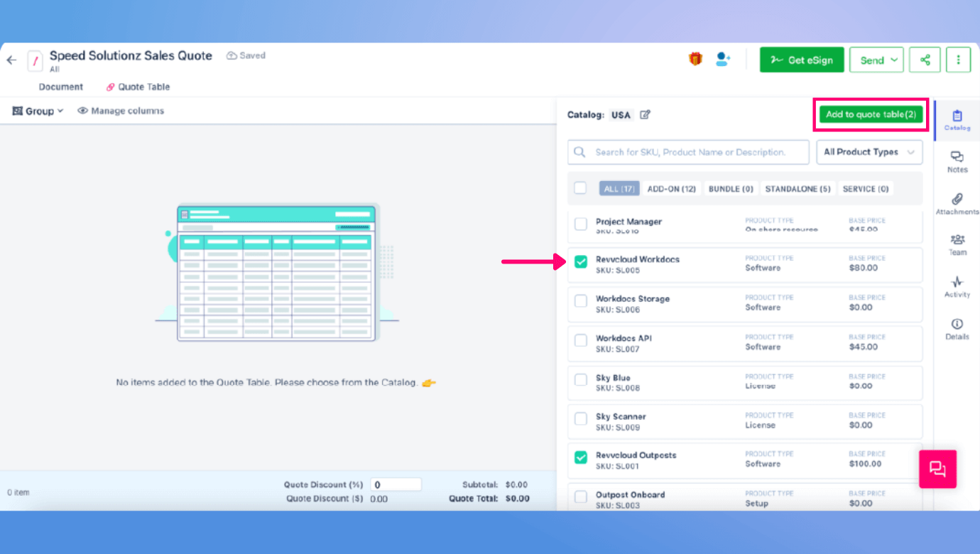The width and height of the screenshot is (980, 554).
Task: Click the SKU: SL005 text
Action: (x=618, y=271)
